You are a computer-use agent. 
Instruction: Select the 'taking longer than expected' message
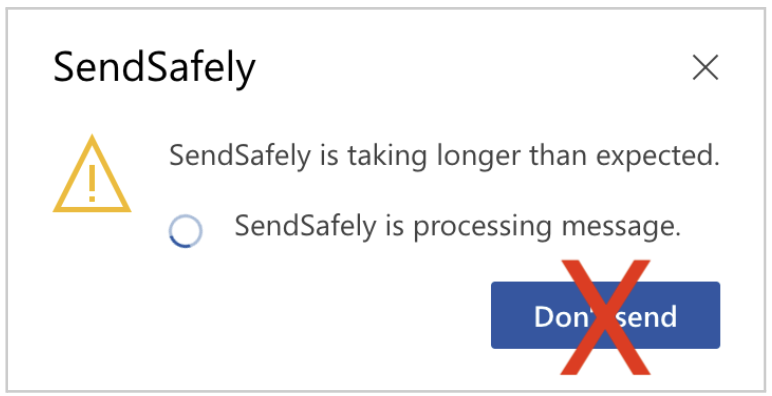tap(445, 157)
